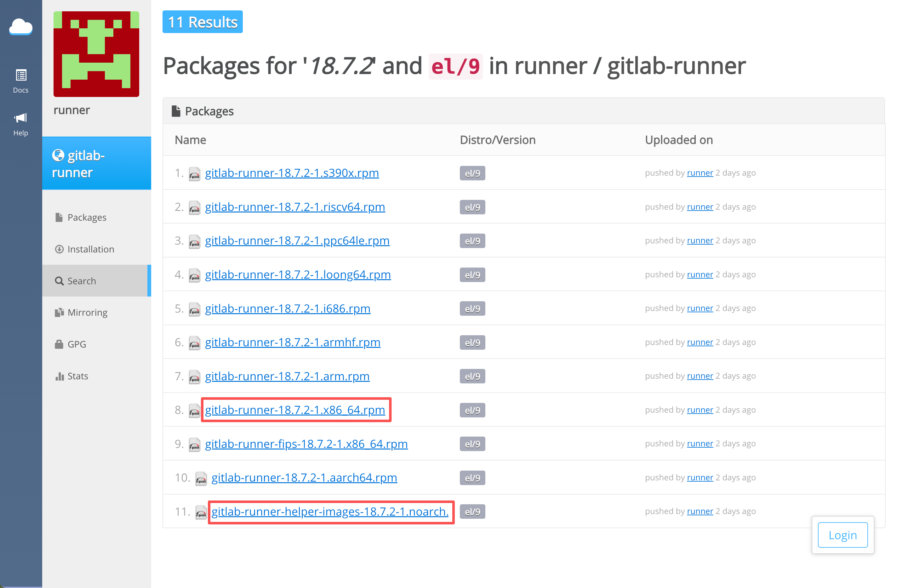Screen dimensions: 897x588
Task: Open the Mirroring sidebar item
Action: (x=87, y=312)
